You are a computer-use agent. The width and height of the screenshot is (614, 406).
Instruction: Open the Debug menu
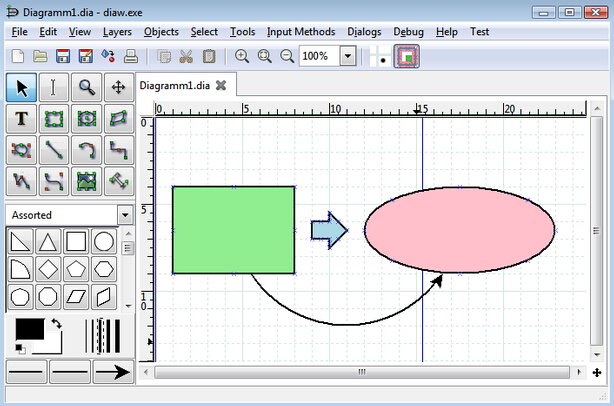click(408, 32)
